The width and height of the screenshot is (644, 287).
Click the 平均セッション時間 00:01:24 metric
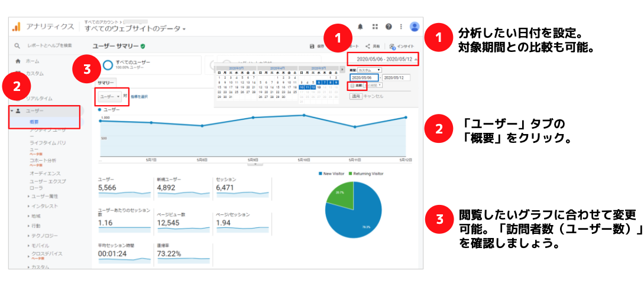point(124,253)
